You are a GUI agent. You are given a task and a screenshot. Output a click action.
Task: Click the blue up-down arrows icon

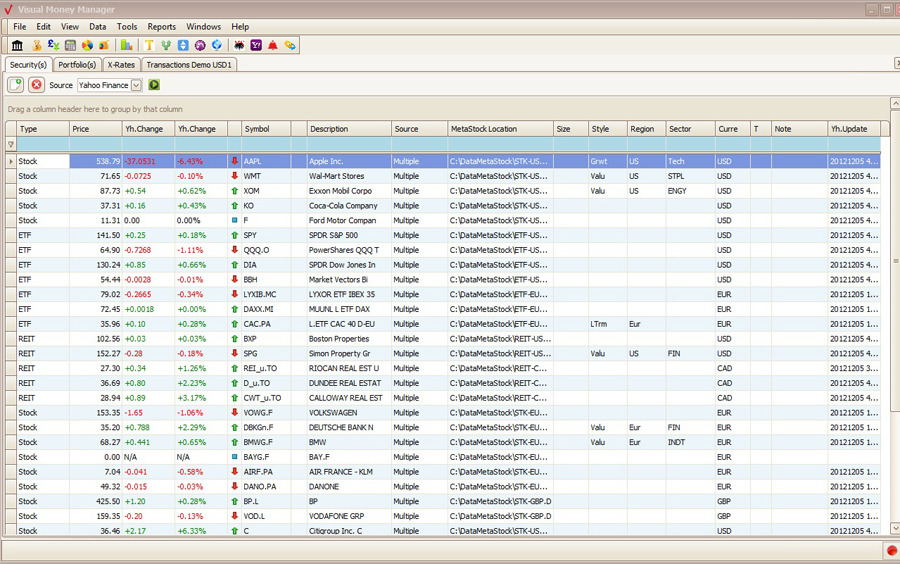click(x=183, y=45)
